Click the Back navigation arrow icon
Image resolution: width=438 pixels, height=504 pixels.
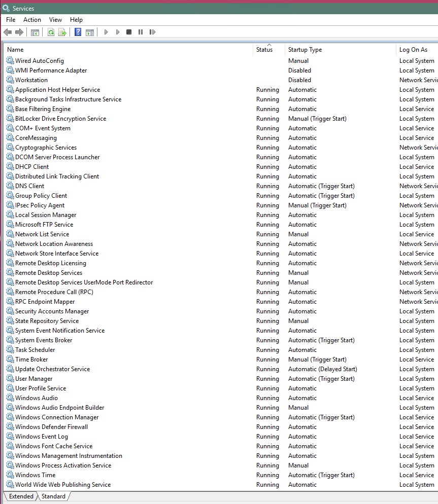pyautogui.click(x=8, y=32)
